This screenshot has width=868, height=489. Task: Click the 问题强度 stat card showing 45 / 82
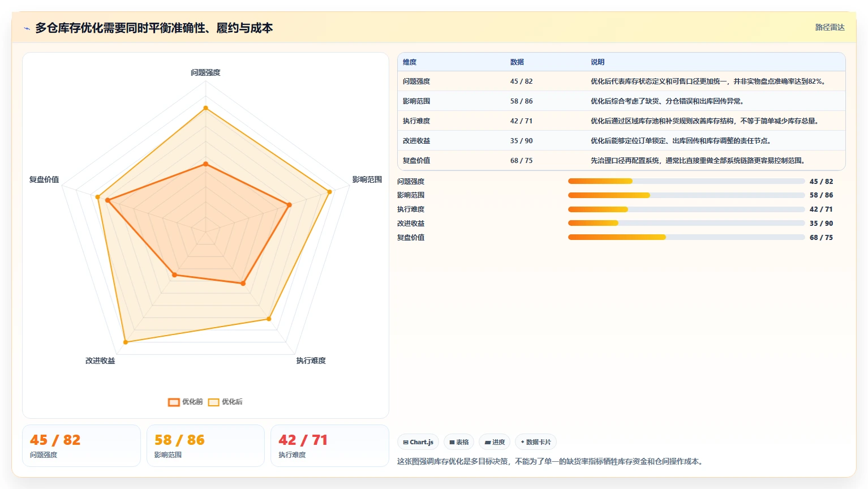pyautogui.click(x=81, y=446)
